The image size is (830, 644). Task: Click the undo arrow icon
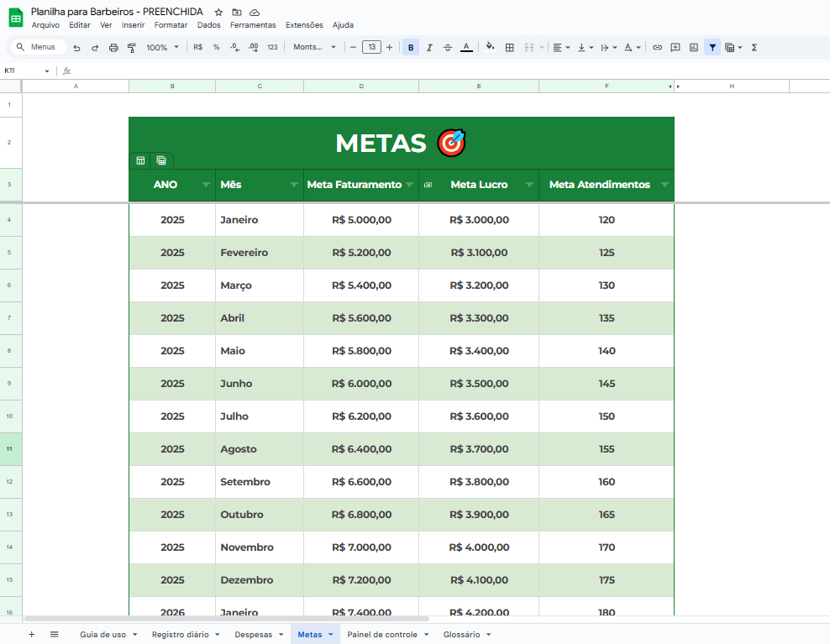tap(76, 48)
